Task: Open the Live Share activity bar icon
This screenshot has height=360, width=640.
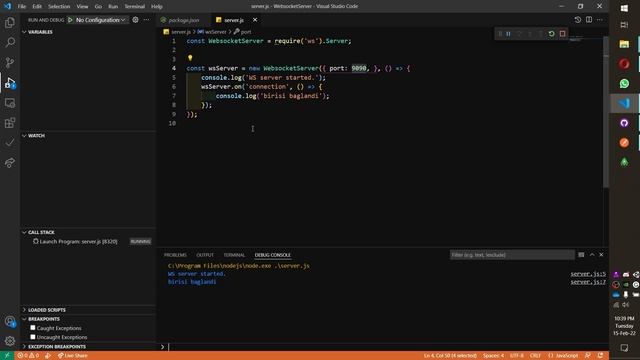Action: (10, 162)
